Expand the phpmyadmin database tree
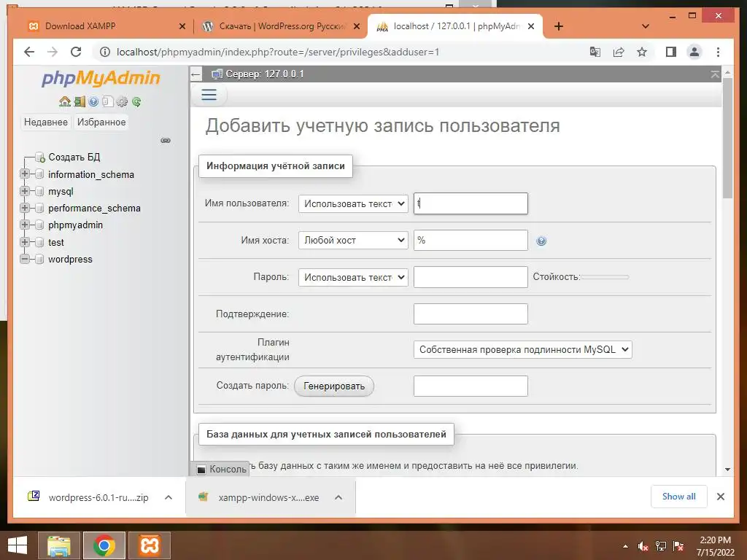Viewport: 747px width, 560px height. click(x=24, y=225)
